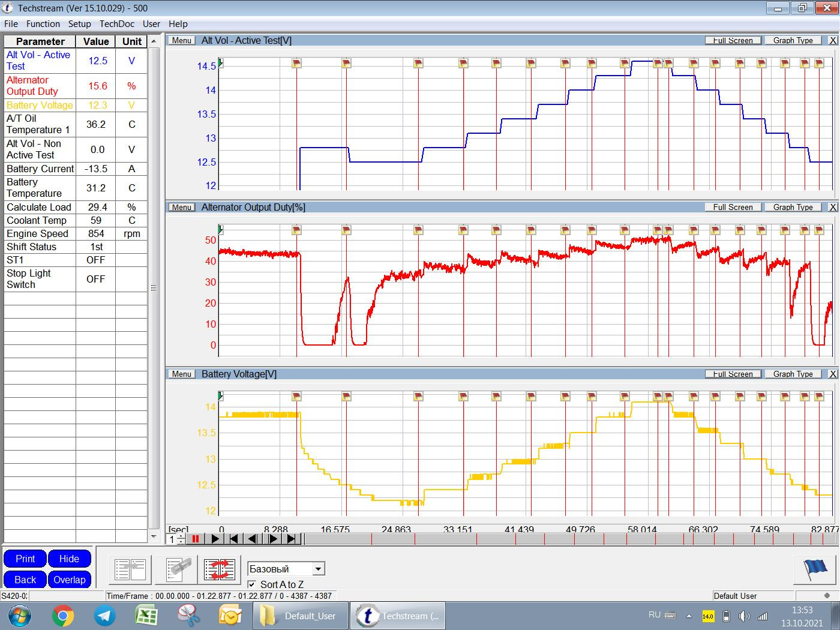Click the move-parameters-between-lists icon
The height and width of the screenshot is (630, 840).
(130, 569)
